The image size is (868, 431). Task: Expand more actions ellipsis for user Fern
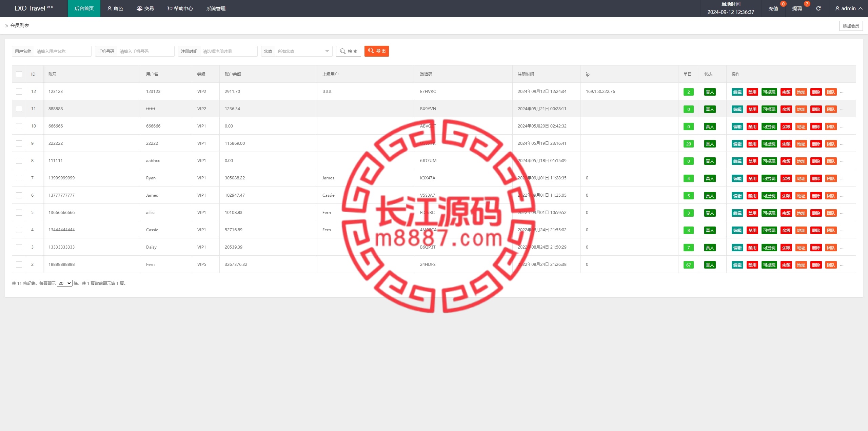click(842, 265)
